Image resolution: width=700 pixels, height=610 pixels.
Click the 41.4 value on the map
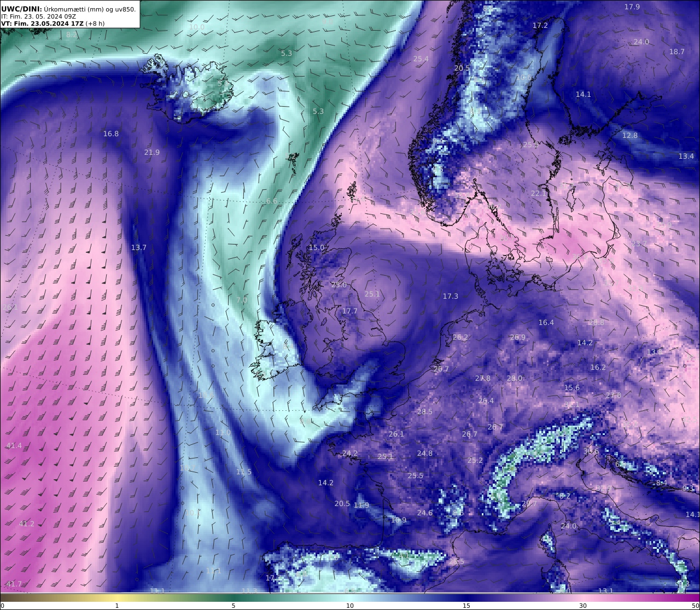[x=14, y=446]
